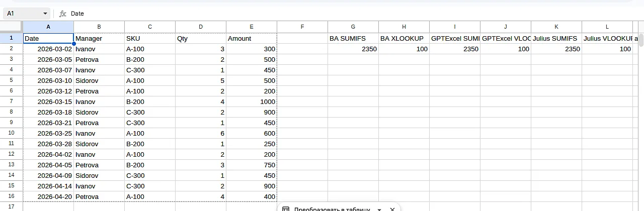Click the amount 250 in row 11
Image resolution: width=644 pixels, height=211 pixels.
[252, 144]
